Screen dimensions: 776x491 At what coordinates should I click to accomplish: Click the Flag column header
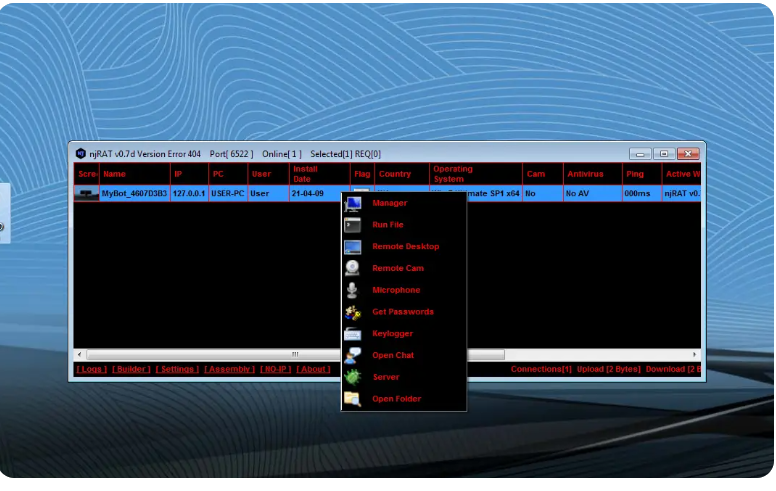click(362, 174)
